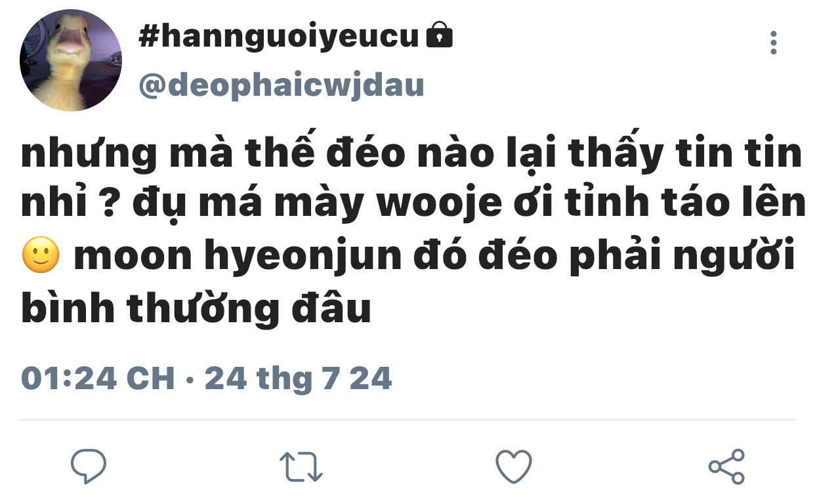Visit the @deophaicwjdau handle
The height and width of the screenshot is (504, 815).
click(x=282, y=85)
